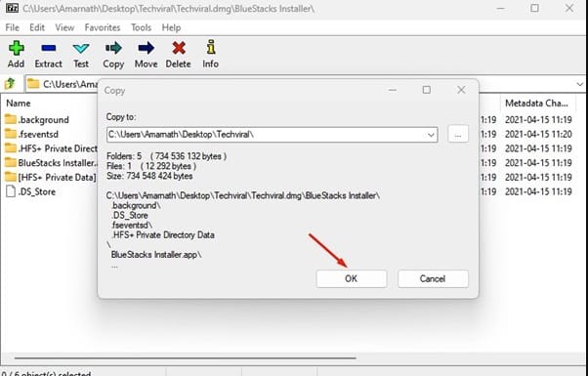Open the browse folder ellipsis button

tap(458, 134)
